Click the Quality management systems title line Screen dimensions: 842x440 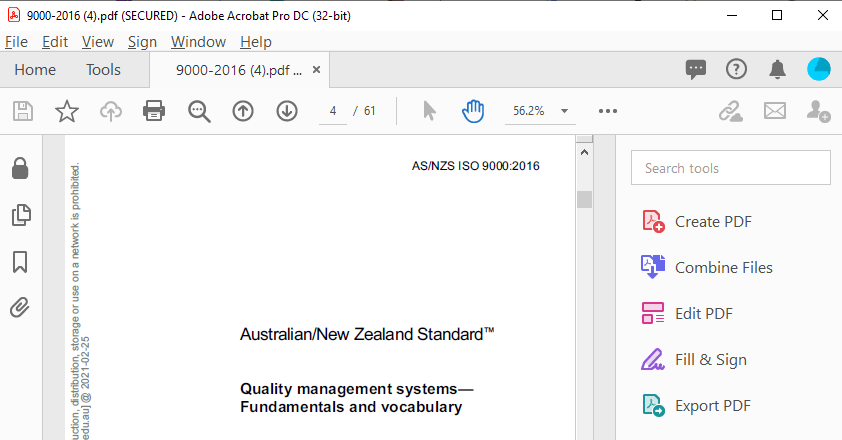(x=357, y=388)
